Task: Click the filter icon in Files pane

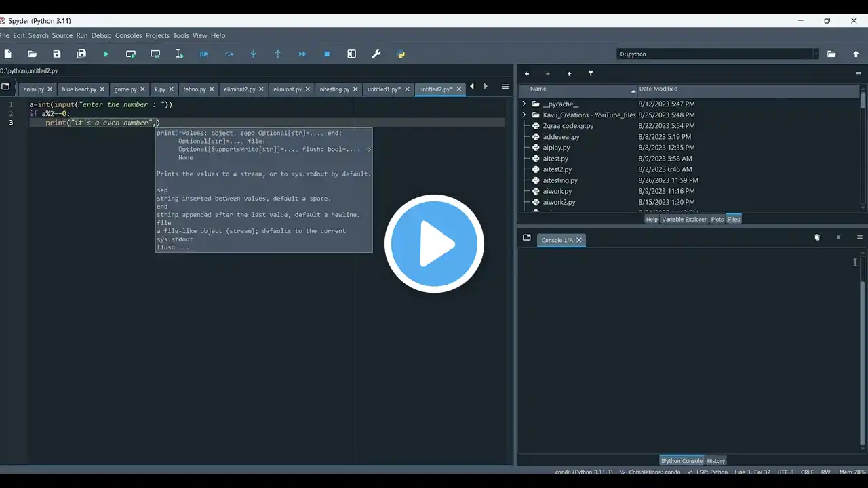Action: (591, 74)
